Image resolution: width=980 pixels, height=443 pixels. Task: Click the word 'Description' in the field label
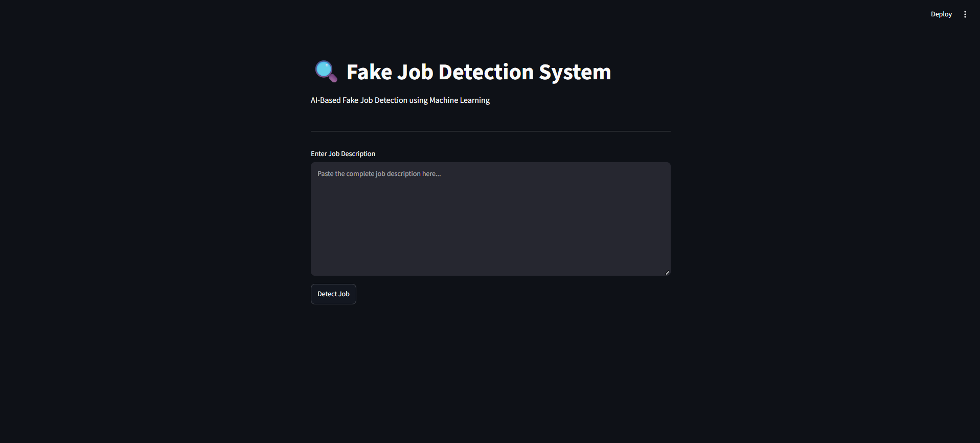(x=358, y=154)
